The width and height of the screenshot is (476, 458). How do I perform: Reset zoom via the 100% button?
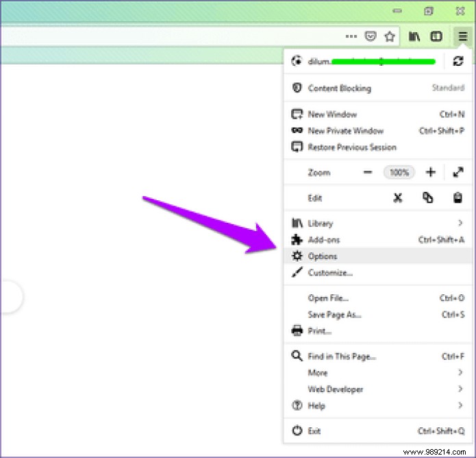(399, 173)
